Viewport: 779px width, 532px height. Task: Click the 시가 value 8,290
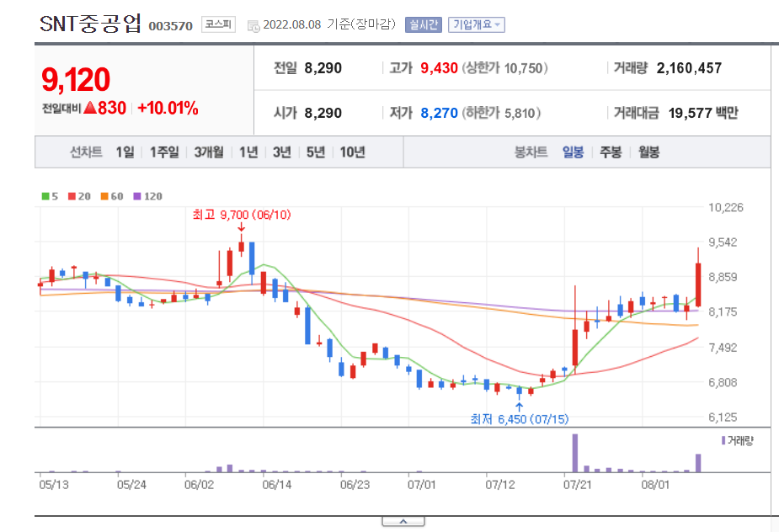click(x=323, y=113)
